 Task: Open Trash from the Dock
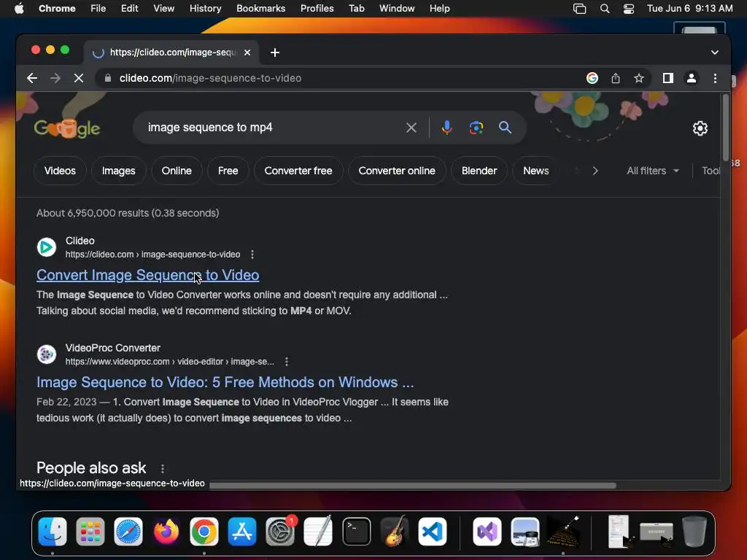click(x=694, y=532)
